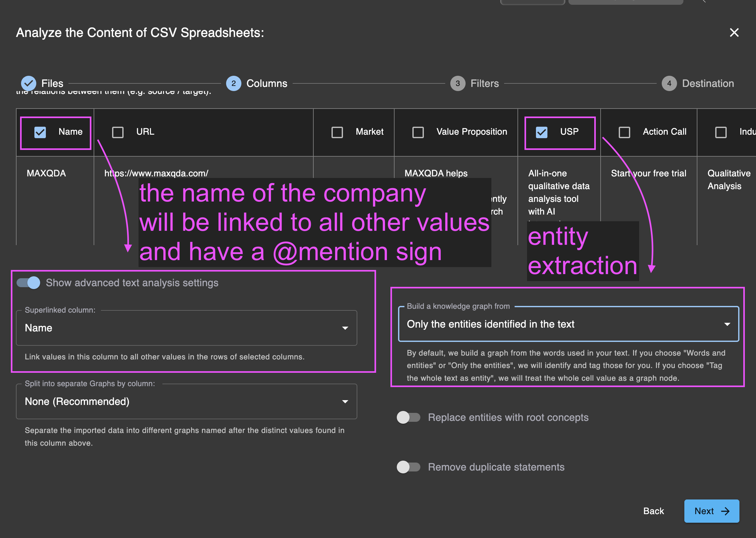756x538 pixels.
Task: Check the Value Proposition column checkbox
Action: tap(417, 132)
